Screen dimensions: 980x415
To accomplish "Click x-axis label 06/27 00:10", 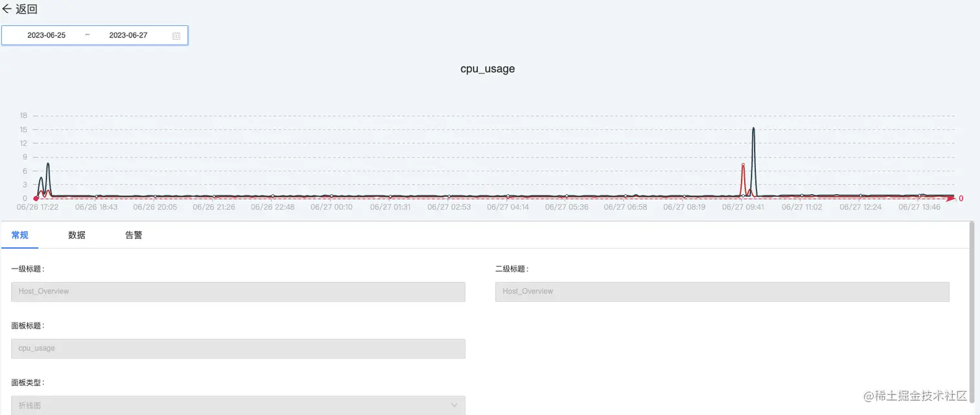I will point(331,207).
